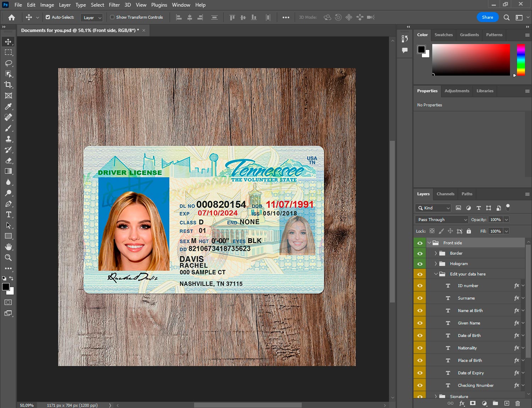Switch to the Channels tab
532x408 pixels.
point(445,194)
